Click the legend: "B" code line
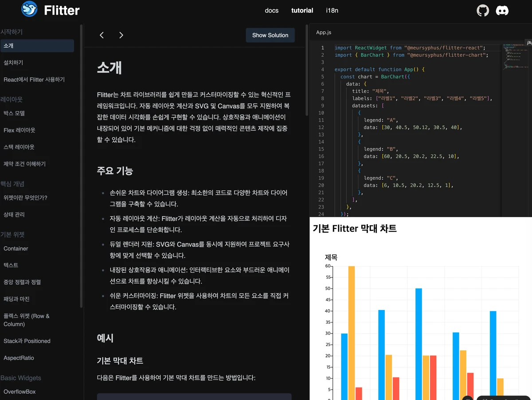The width and height of the screenshot is (532, 400). click(x=381, y=149)
